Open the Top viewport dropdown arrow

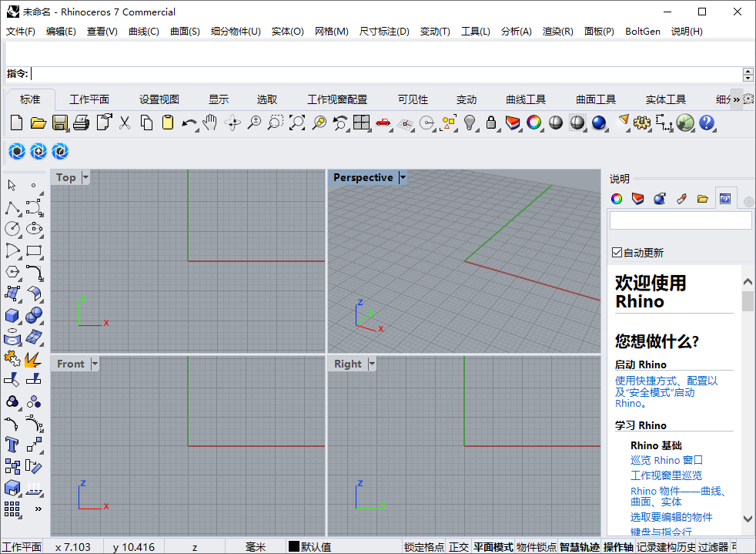pos(85,177)
